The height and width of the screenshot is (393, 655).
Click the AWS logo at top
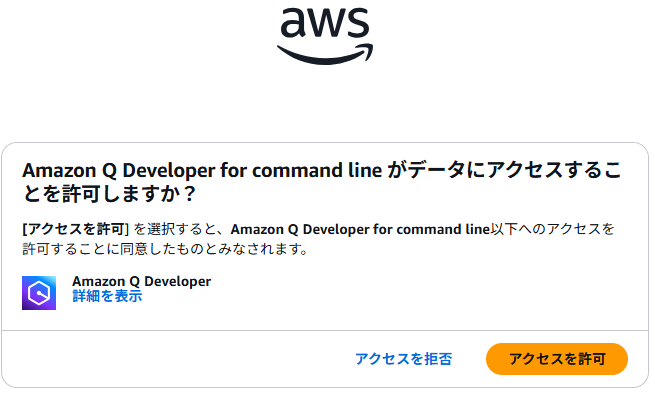pos(325,36)
